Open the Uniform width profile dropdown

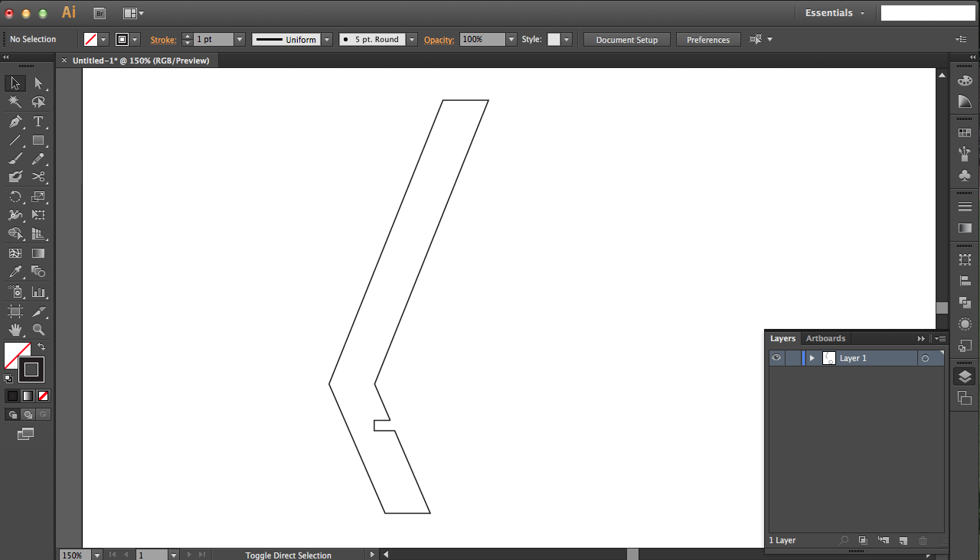point(327,39)
